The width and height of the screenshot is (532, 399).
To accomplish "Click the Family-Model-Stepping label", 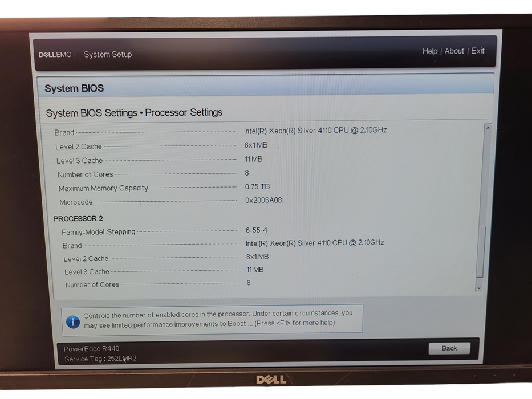I will tap(99, 232).
